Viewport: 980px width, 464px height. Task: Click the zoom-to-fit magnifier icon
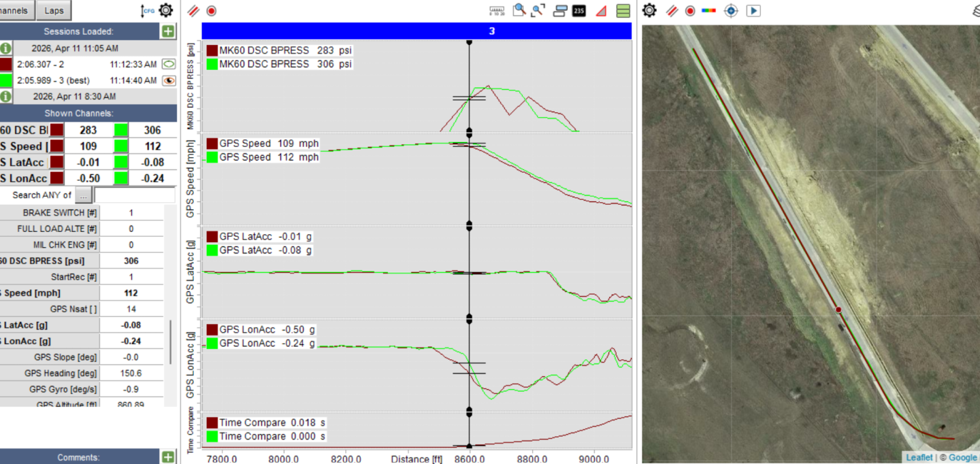[x=539, y=10]
